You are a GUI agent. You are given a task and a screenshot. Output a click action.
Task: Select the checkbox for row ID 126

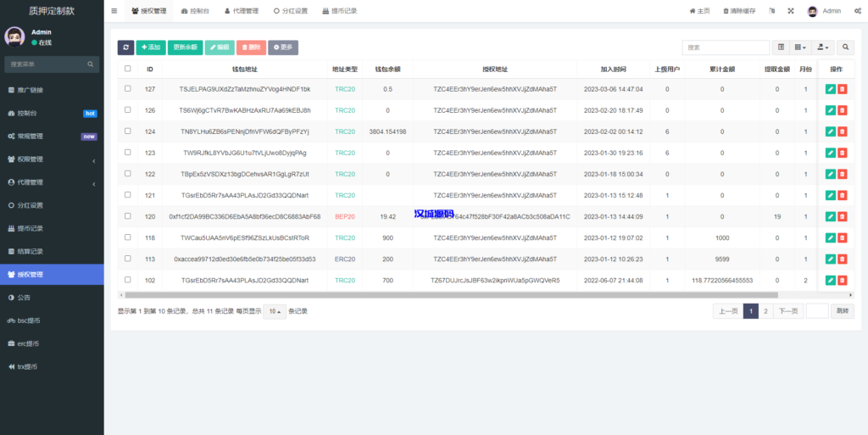128,110
